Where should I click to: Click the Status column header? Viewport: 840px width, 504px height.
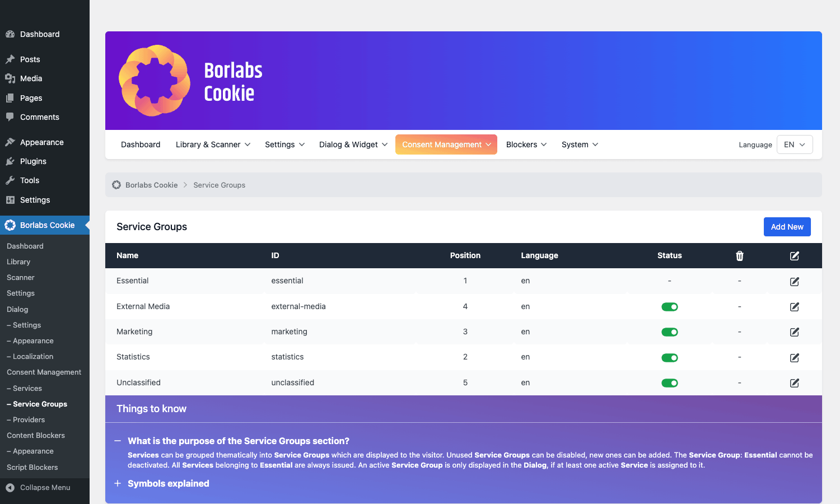(670, 255)
